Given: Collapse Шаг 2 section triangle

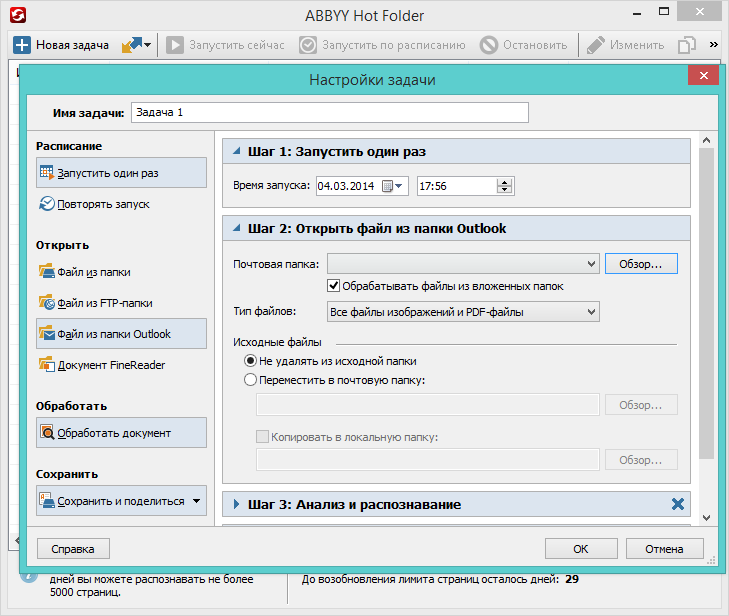Looking at the screenshot, I should click(237, 228).
